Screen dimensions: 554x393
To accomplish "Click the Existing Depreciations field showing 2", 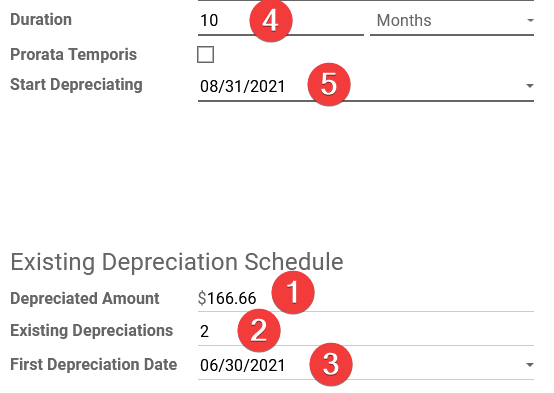I will click(x=366, y=332).
